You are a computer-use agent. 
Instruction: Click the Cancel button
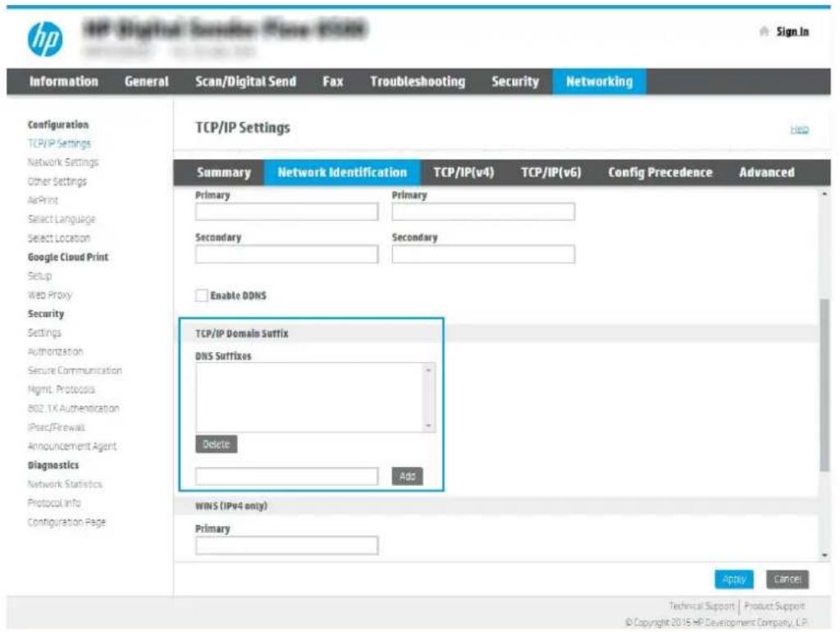[787, 579]
